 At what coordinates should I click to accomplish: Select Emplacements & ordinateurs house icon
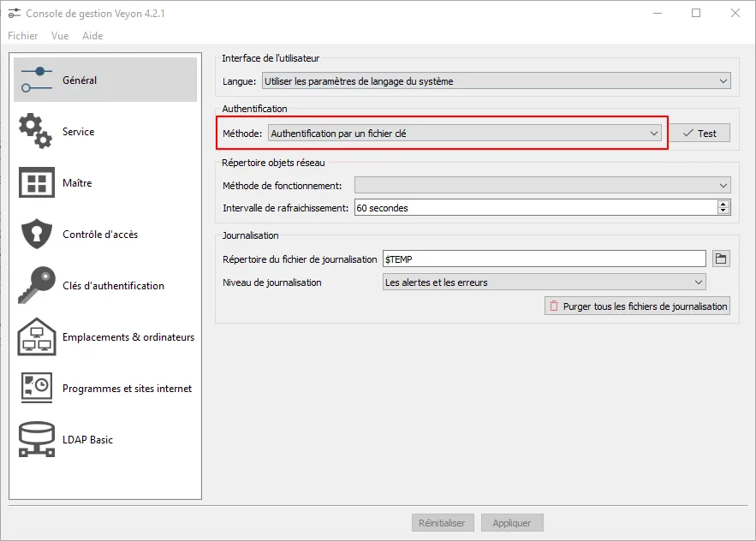click(37, 336)
